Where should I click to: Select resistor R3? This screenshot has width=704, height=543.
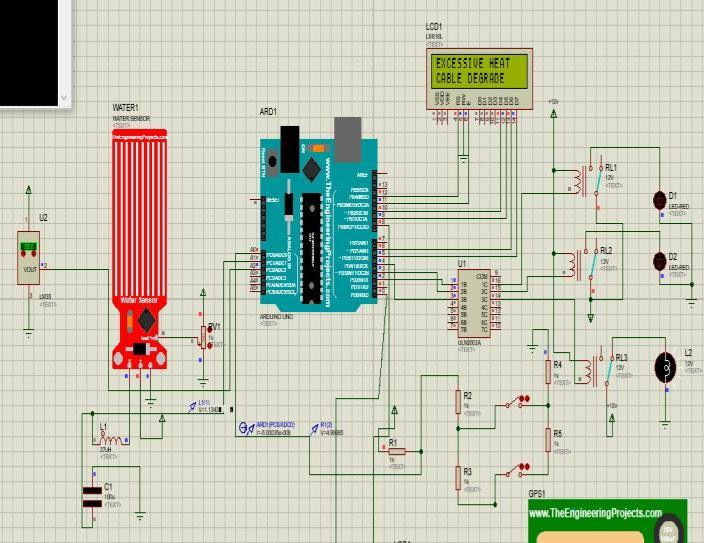tap(458, 478)
